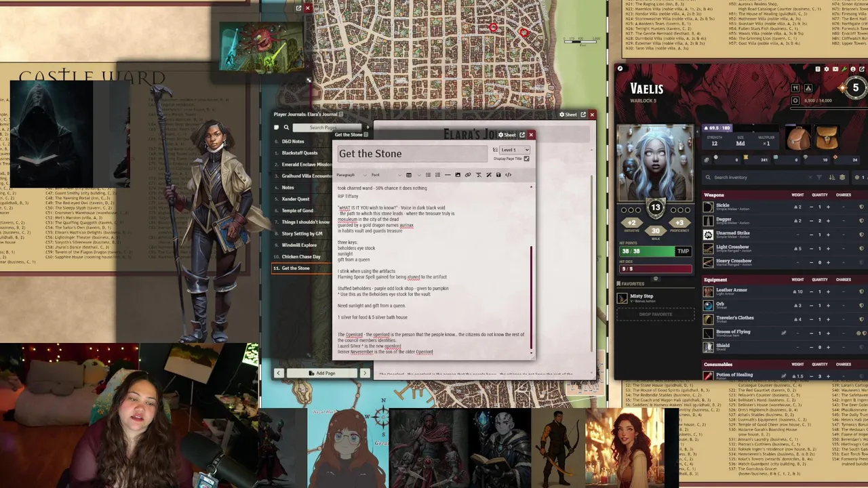The image size is (868, 488).
Task: Insert a table in the journal editor
Action: click(409, 175)
